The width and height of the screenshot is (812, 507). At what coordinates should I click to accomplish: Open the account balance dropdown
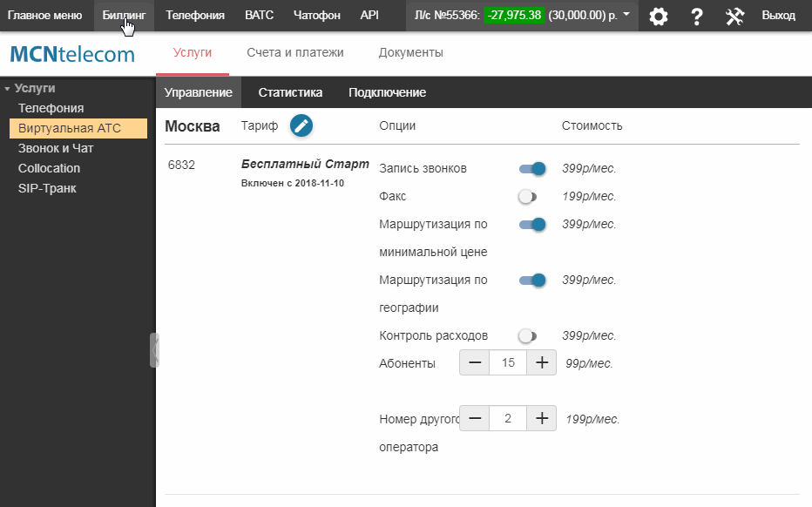(626, 15)
